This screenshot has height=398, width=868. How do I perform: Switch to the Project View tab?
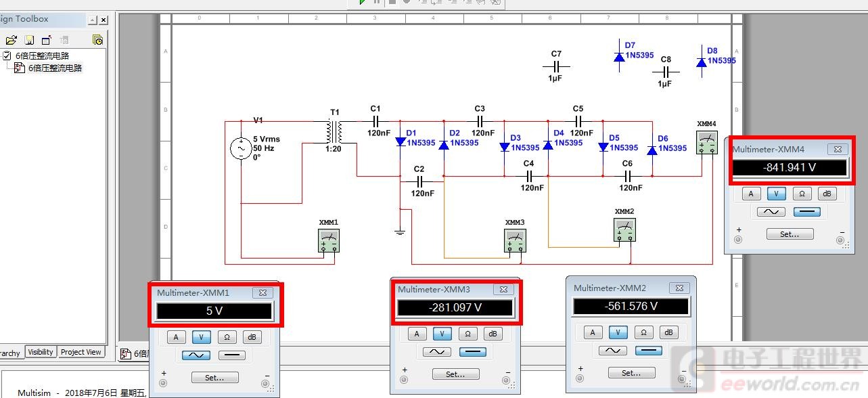click(x=81, y=352)
